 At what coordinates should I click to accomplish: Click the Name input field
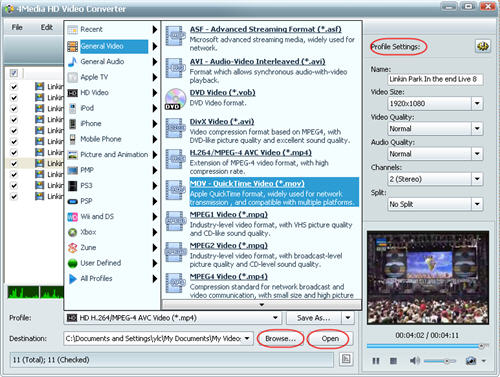pyautogui.click(x=435, y=79)
